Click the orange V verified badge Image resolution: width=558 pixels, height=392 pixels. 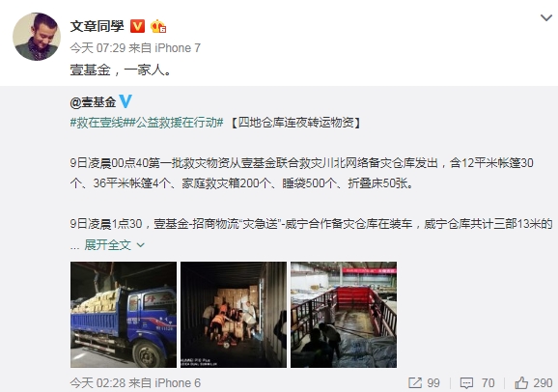[138, 26]
